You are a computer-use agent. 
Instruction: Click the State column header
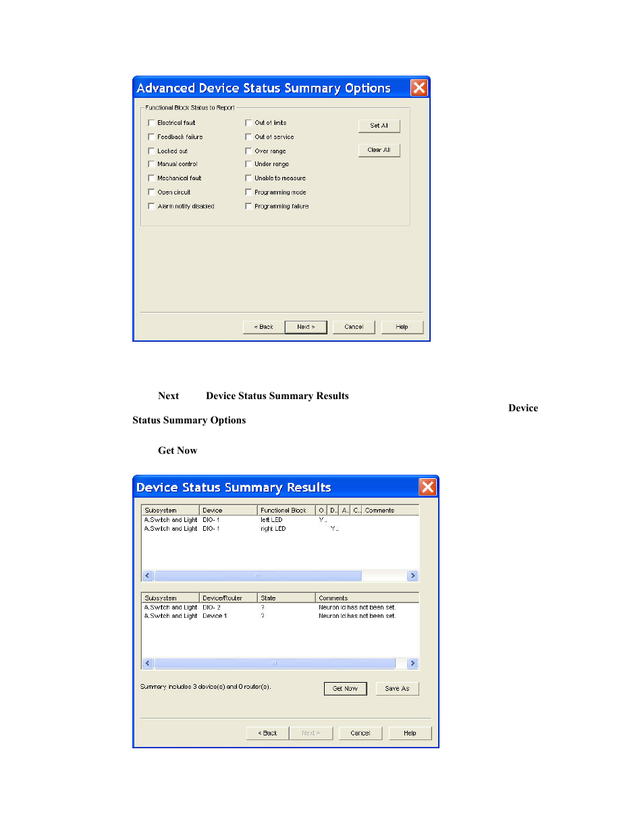pos(286,598)
